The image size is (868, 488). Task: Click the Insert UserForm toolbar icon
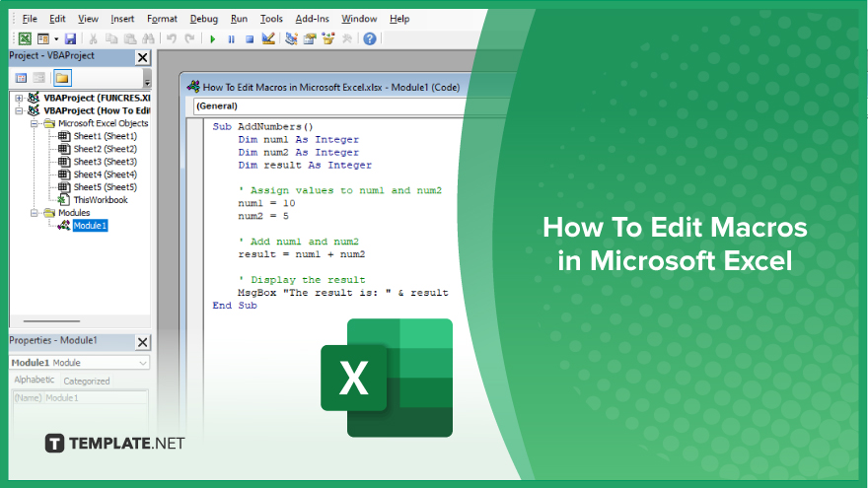pos(43,38)
